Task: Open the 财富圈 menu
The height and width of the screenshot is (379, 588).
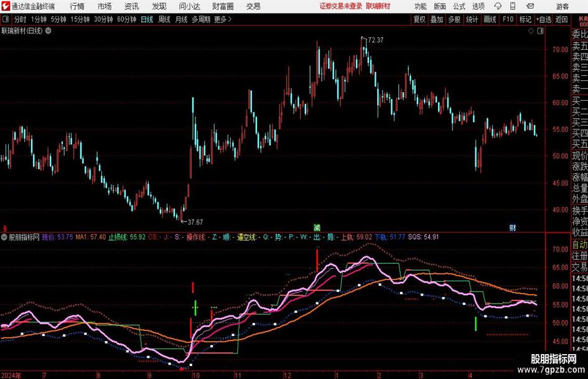Action: click(x=223, y=6)
